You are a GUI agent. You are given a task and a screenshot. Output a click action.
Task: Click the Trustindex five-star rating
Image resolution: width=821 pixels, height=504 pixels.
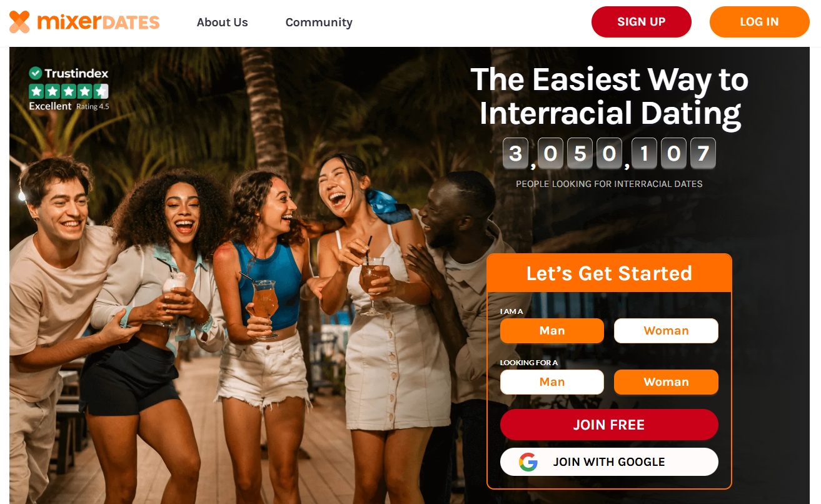click(x=69, y=91)
